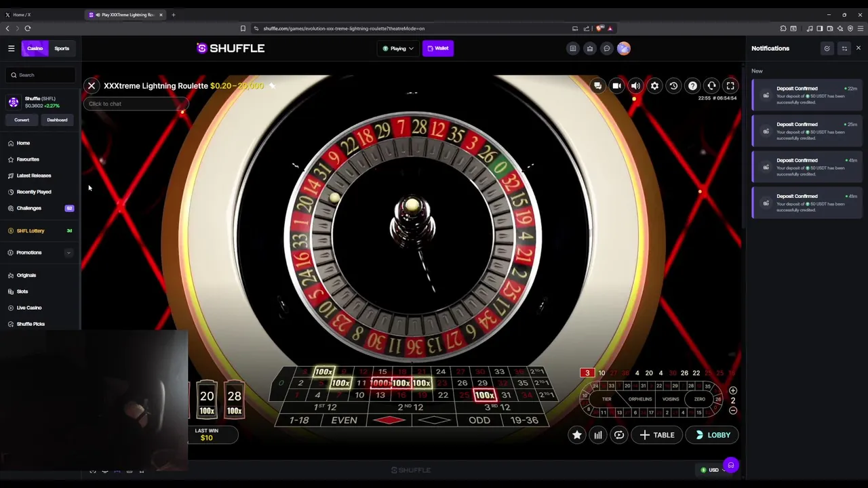The image size is (868, 488).
Task: Open Latest Releases in sidebar
Action: [34, 176]
